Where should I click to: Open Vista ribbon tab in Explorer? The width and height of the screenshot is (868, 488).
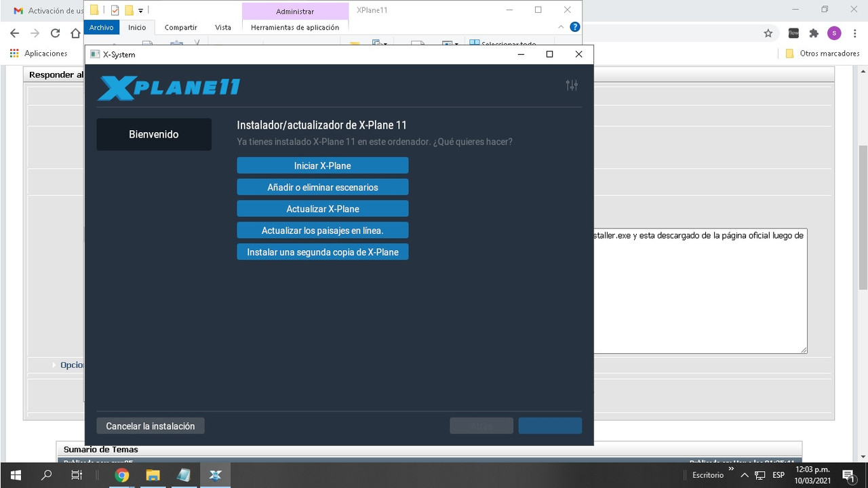click(x=223, y=27)
